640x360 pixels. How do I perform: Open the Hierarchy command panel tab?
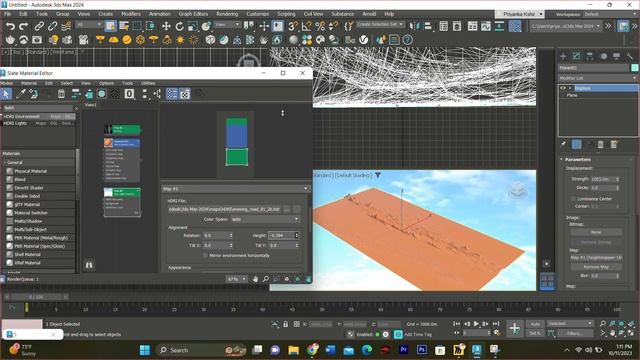click(589, 56)
